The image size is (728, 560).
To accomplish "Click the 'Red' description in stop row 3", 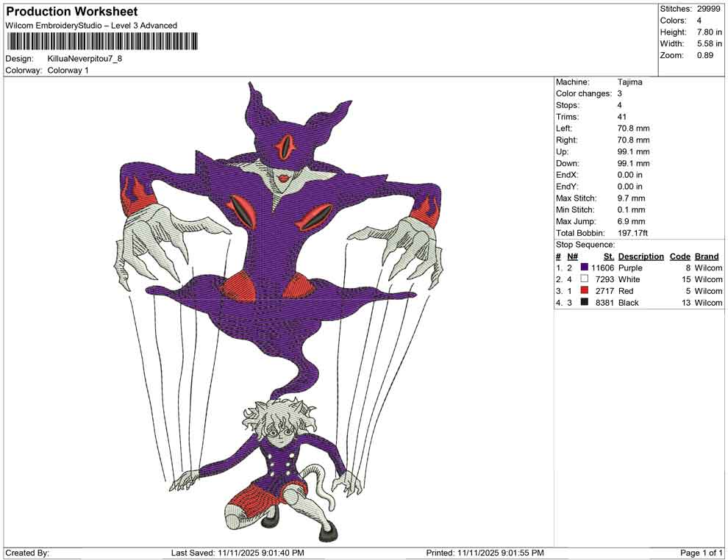I will [x=626, y=291].
